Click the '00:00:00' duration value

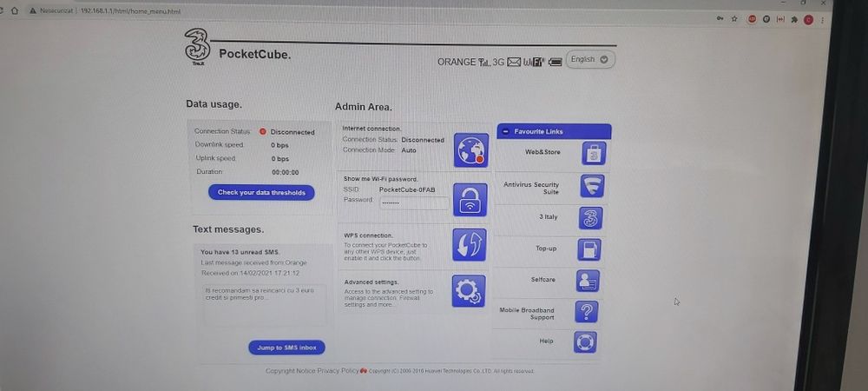285,172
